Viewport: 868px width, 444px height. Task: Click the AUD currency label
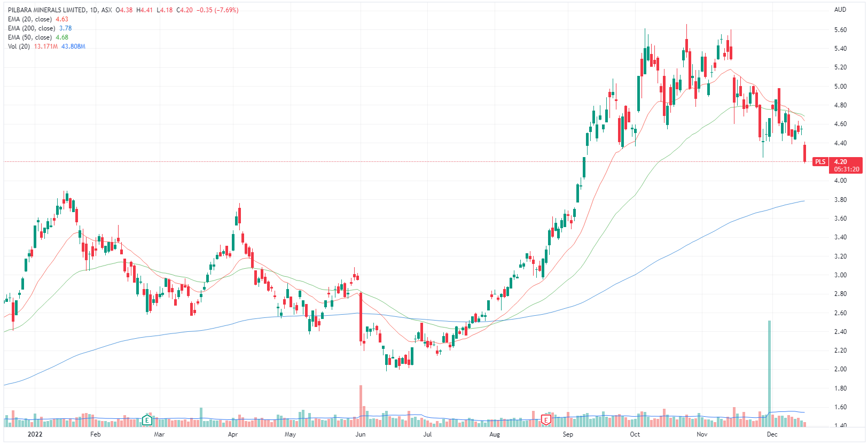840,10
